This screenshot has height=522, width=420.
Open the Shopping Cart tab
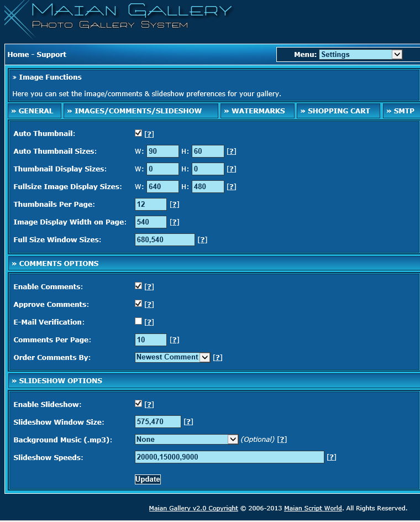tap(338, 111)
